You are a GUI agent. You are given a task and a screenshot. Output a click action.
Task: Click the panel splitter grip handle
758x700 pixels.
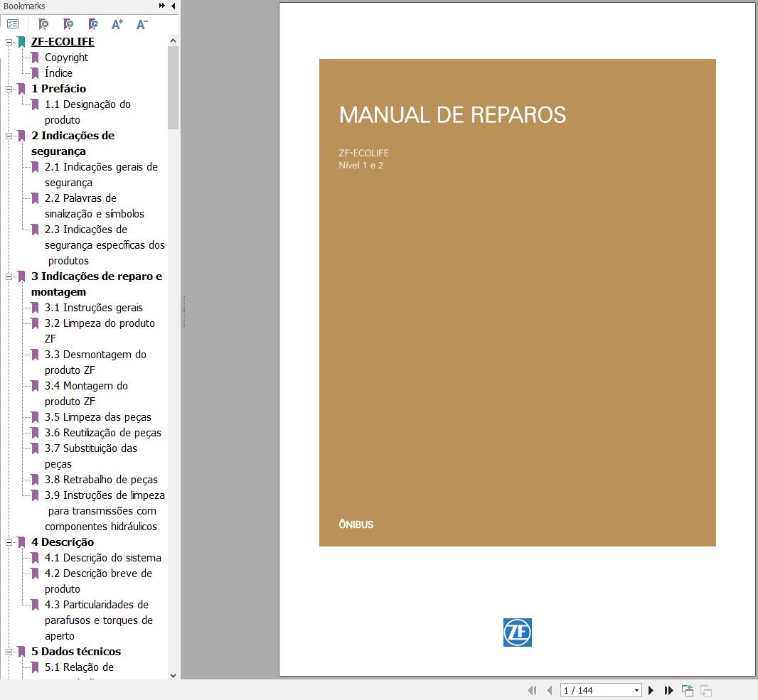[183, 312]
